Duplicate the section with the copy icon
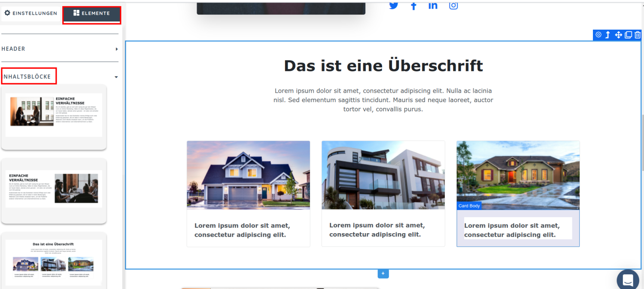The height and width of the screenshot is (289, 644). (x=628, y=35)
